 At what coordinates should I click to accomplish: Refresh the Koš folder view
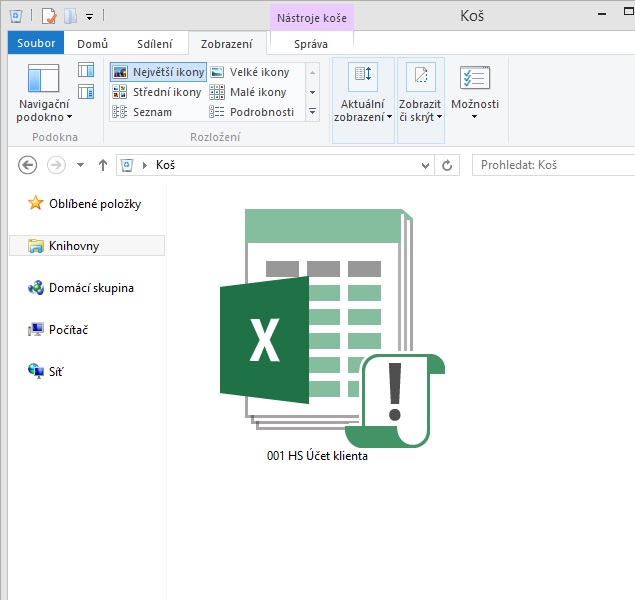pyautogui.click(x=447, y=165)
